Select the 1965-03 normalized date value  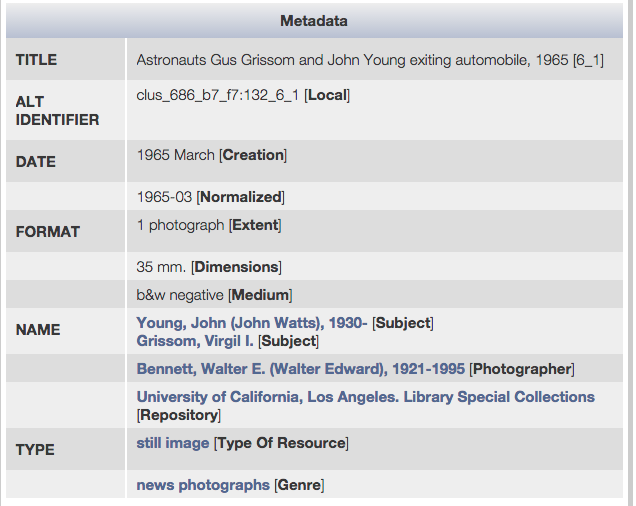[165, 197]
